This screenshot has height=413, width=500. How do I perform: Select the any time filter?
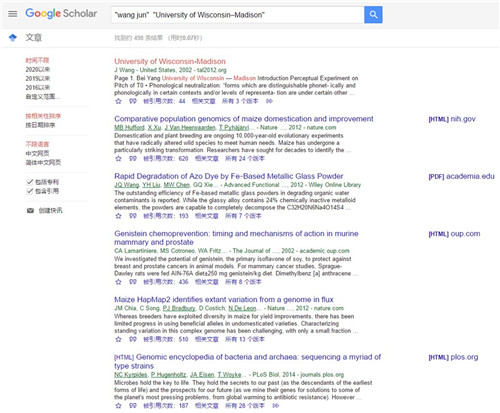pyautogui.click(x=37, y=60)
